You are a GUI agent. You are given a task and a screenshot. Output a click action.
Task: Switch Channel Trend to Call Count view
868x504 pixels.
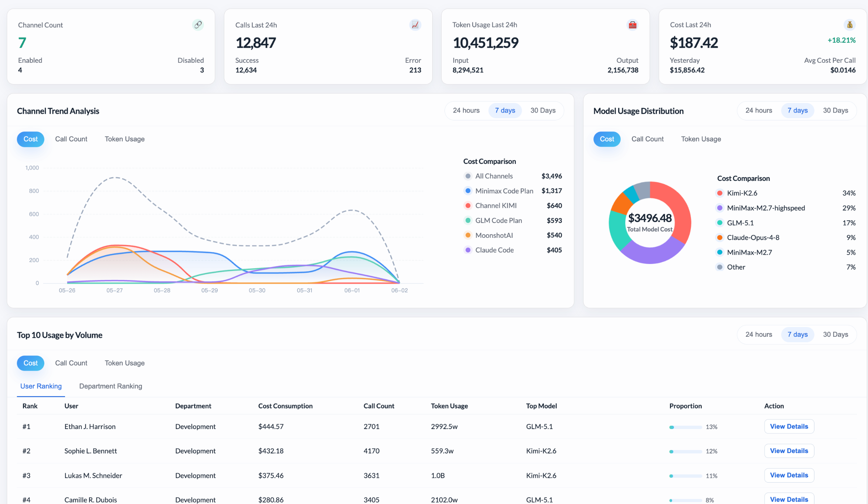coord(71,139)
